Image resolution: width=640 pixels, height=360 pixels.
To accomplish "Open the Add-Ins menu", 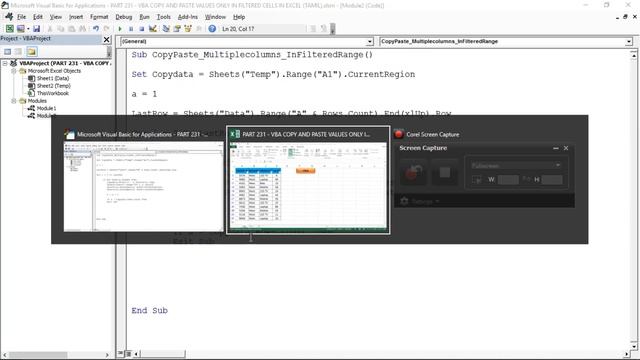I will coord(188,17).
